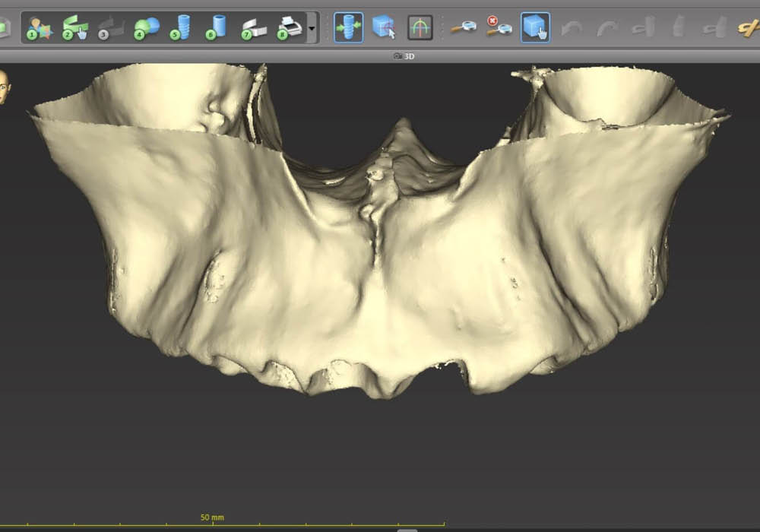
Task: Toggle implant with green arrows button
Action: coord(348,27)
